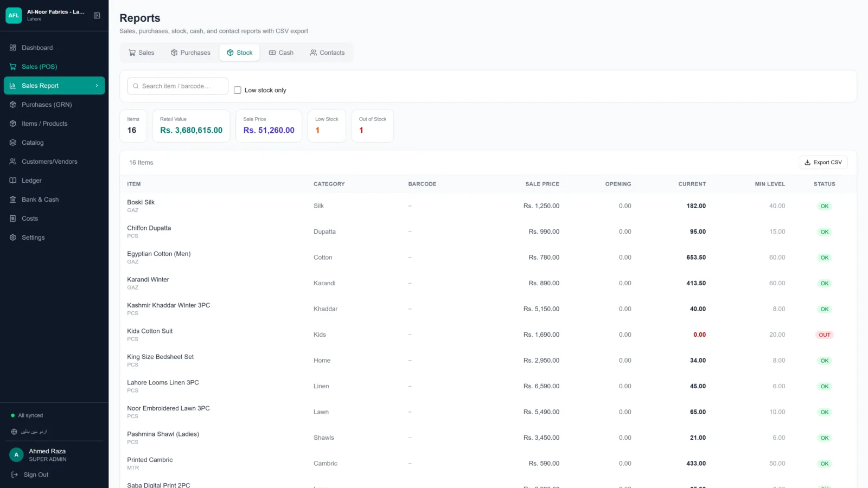Click the AFL company logo
868x488 pixels.
click(14, 15)
